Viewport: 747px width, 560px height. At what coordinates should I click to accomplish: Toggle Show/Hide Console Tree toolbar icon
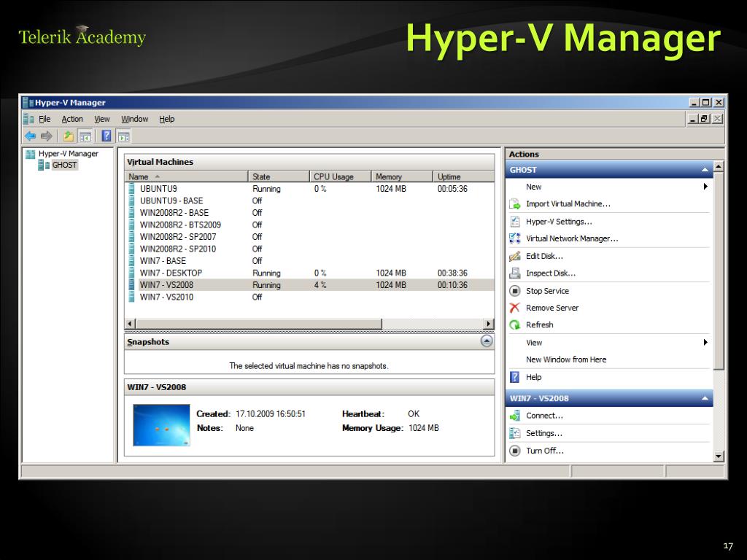pyautogui.click(x=85, y=136)
